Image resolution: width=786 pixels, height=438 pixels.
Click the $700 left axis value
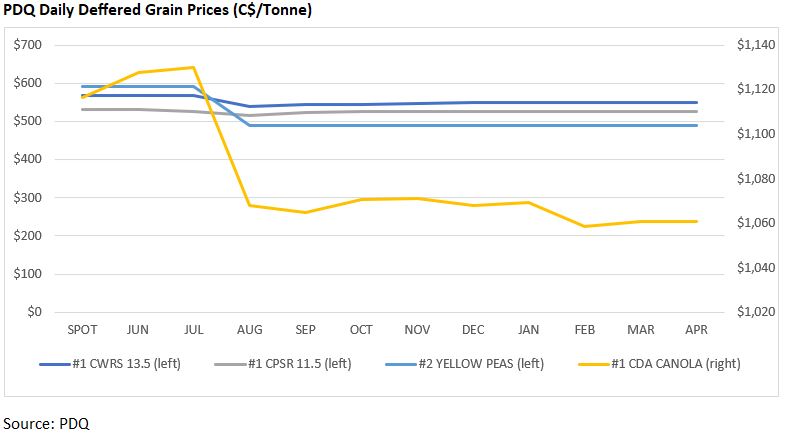pyautogui.click(x=28, y=45)
